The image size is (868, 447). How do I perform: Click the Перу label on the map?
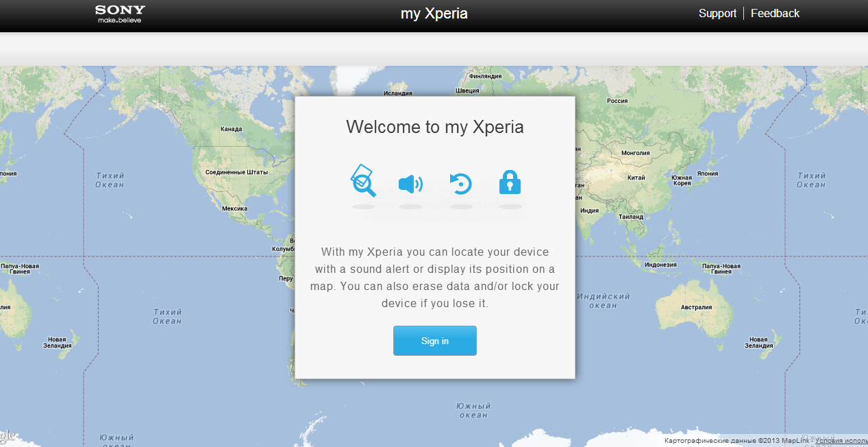click(286, 279)
